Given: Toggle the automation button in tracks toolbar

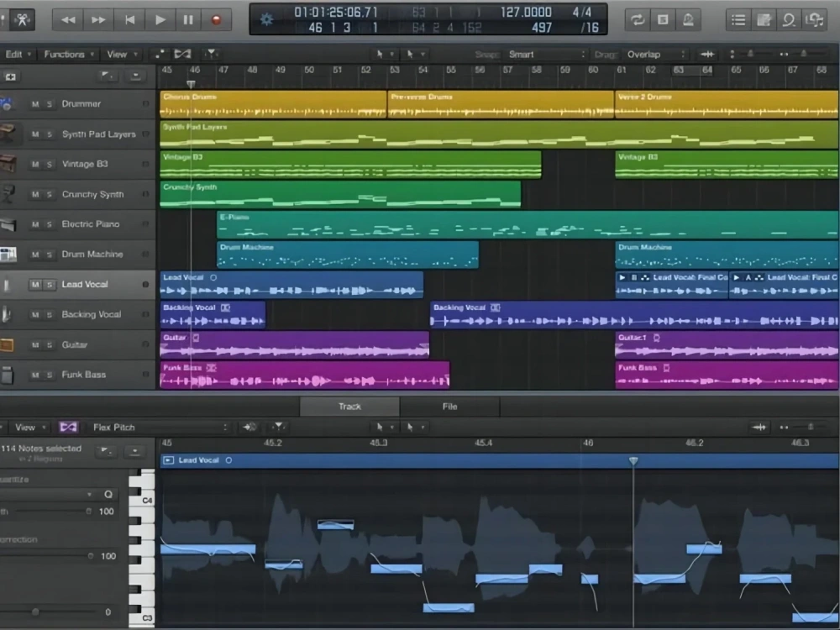Looking at the screenshot, I should pyautogui.click(x=159, y=54).
